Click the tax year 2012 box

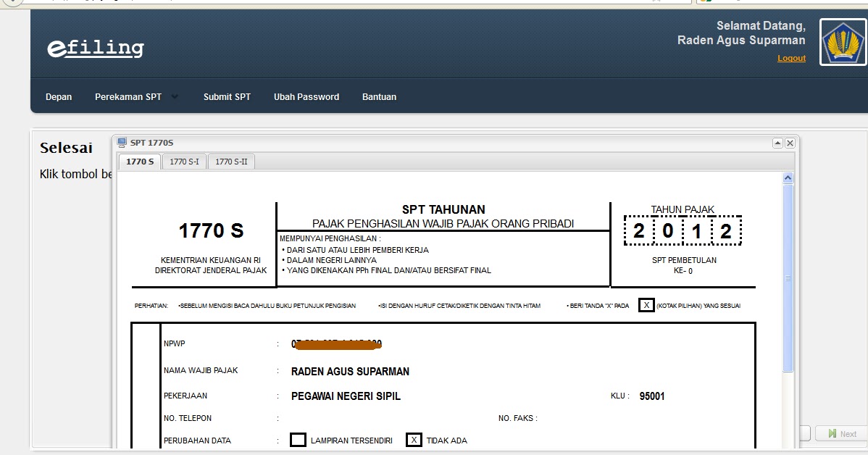click(x=683, y=231)
